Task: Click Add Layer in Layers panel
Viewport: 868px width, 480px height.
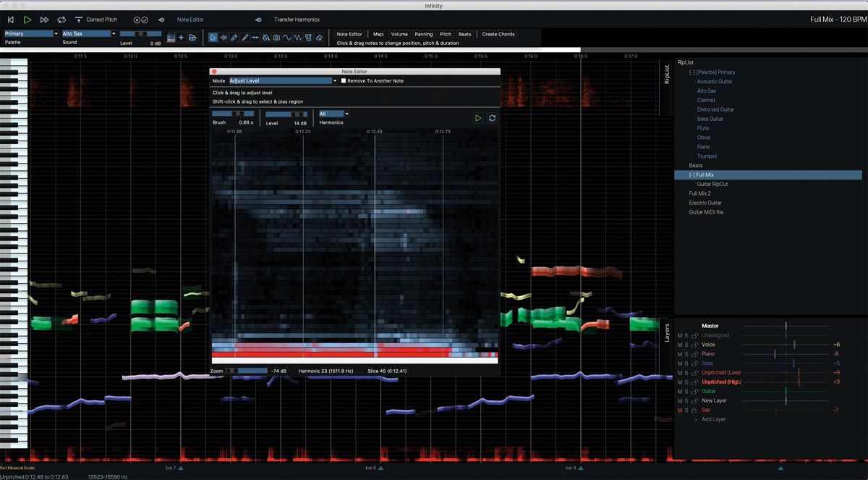Action: click(714, 419)
